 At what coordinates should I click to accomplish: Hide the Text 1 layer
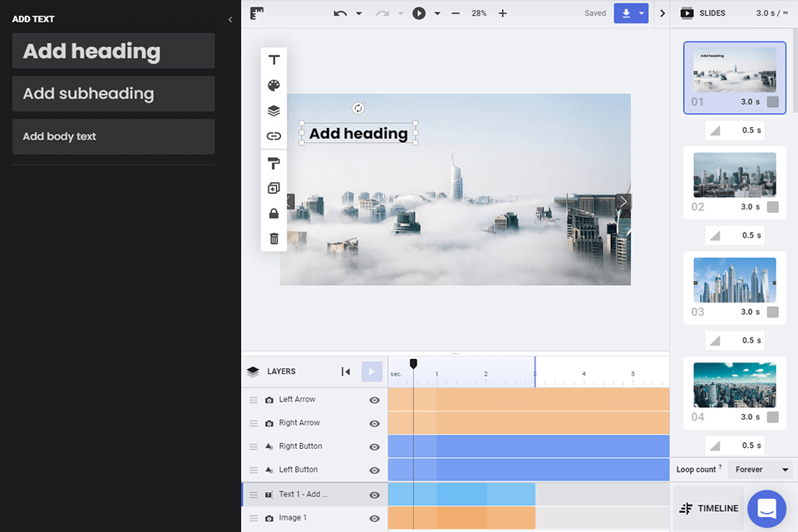click(x=375, y=495)
